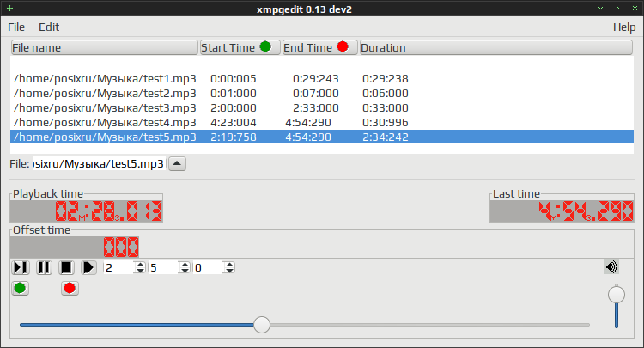This screenshot has width=644, height=348.
Task: Click the Offset time LCD display
Action: point(75,247)
